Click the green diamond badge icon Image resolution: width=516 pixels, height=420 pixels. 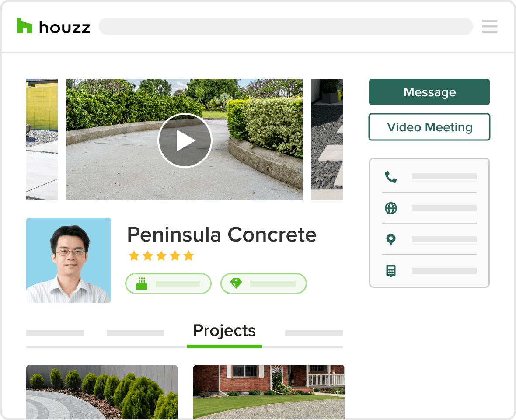(x=236, y=283)
